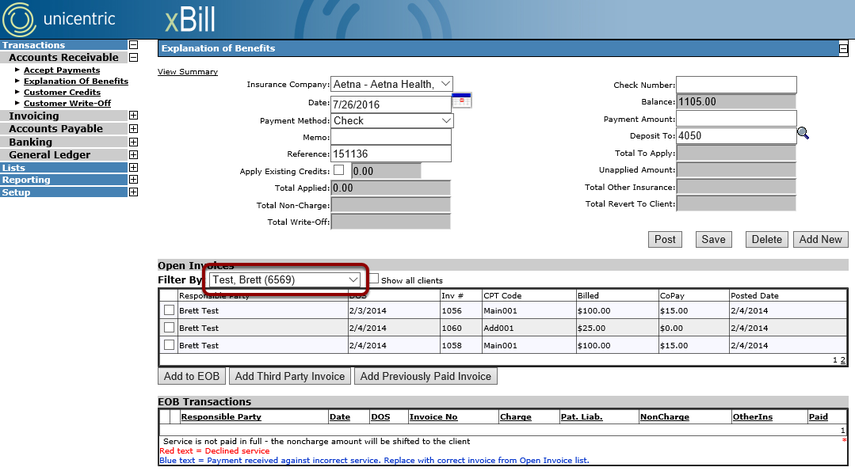Open the Payment Method dropdown
The width and height of the screenshot is (855, 471).
point(392,120)
